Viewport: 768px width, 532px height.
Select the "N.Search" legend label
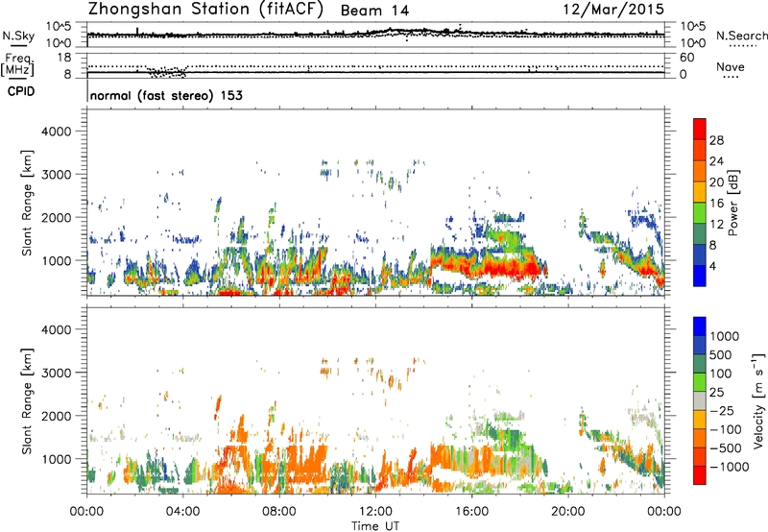pyautogui.click(x=741, y=36)
